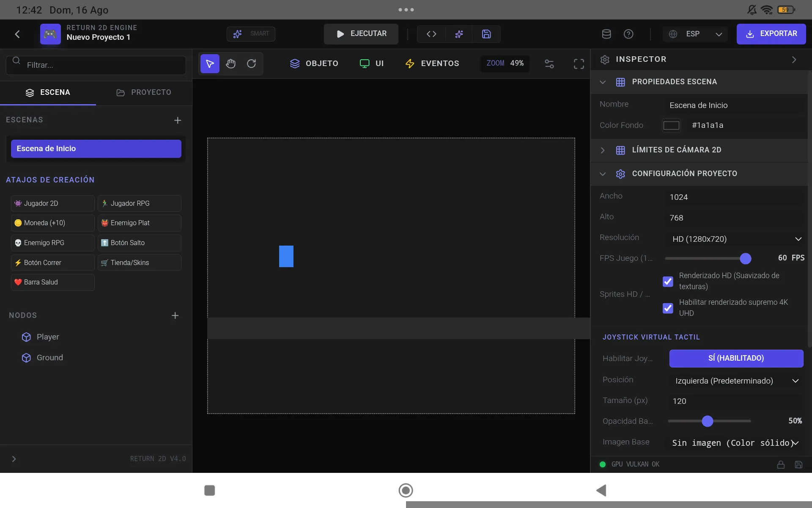
Task: Go back using the top-left arrow
Action: 17,34
